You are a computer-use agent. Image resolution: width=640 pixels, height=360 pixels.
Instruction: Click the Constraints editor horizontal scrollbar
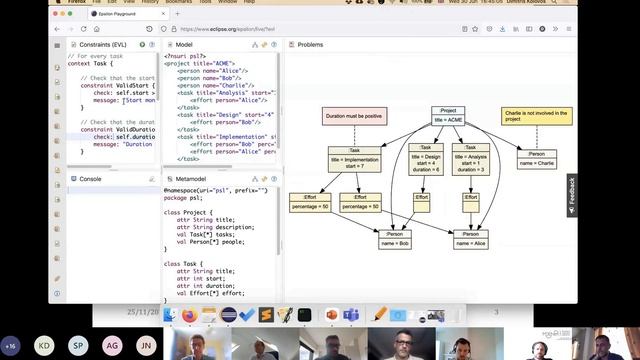coord(89,167)
